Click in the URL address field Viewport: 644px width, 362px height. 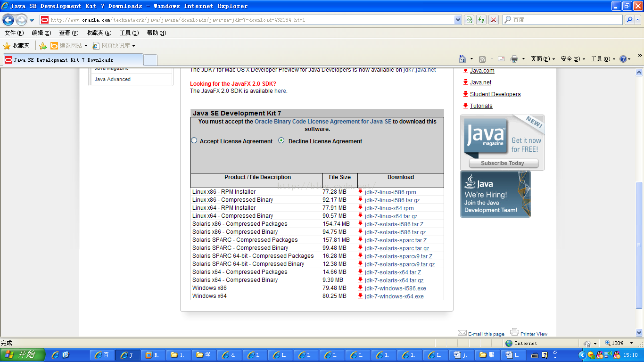click(251, 20)
